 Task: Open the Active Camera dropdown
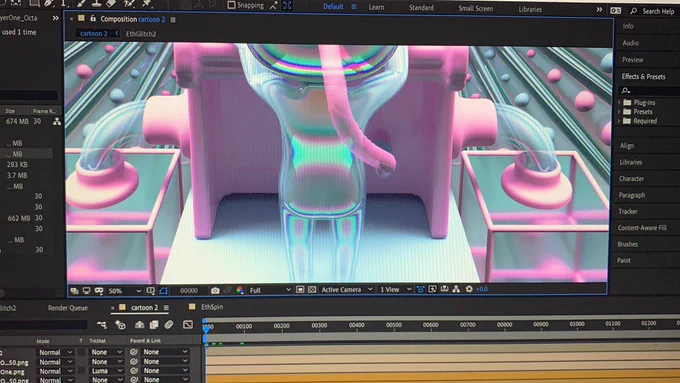click(x=347, y=289)
